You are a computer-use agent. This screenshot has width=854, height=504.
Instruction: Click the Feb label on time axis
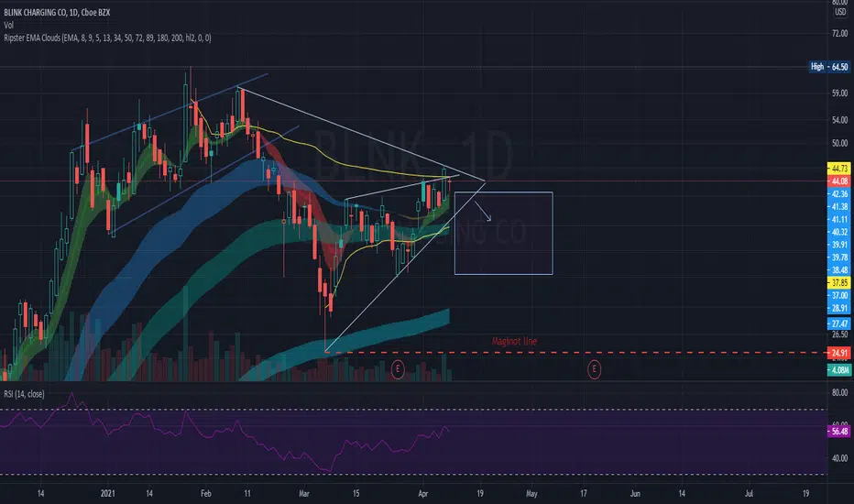[205, 494]
